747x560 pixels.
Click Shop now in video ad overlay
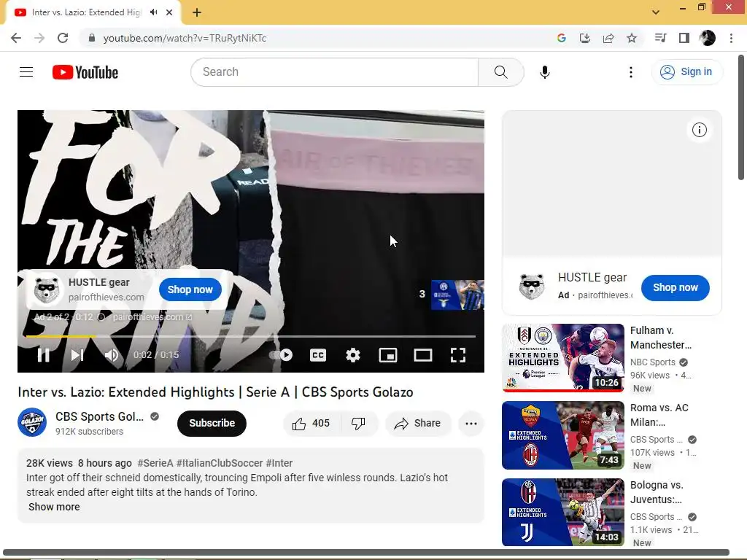tap(190, 289)
